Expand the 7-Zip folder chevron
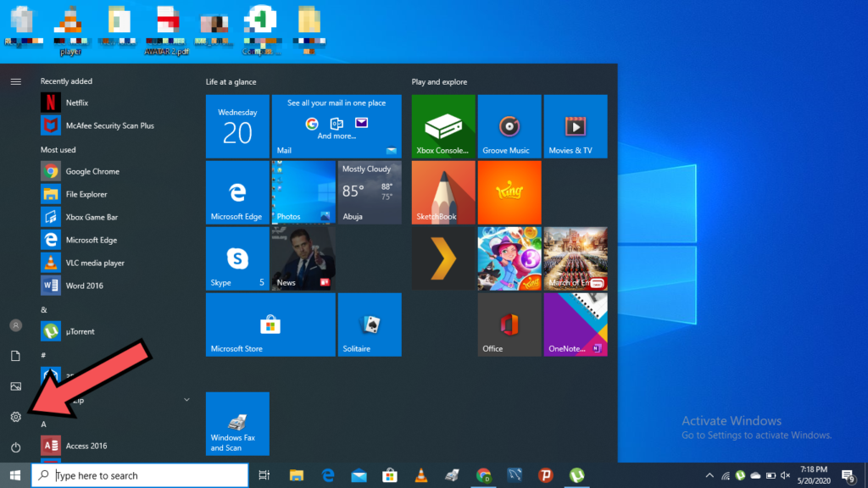Viewport: 868px width, 488px height. point(186,400)
